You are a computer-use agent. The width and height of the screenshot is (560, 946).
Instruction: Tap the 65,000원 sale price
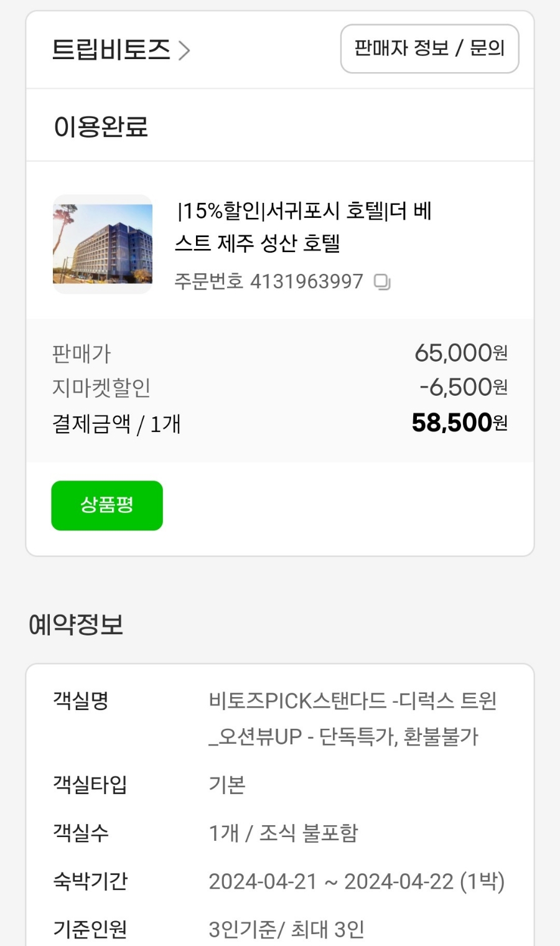point(460,354)
